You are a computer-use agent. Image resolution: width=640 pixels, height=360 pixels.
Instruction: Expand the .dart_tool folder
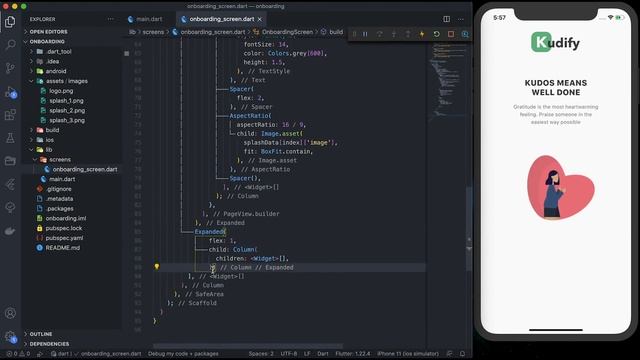pyautogui.click(x=59, y=51)
